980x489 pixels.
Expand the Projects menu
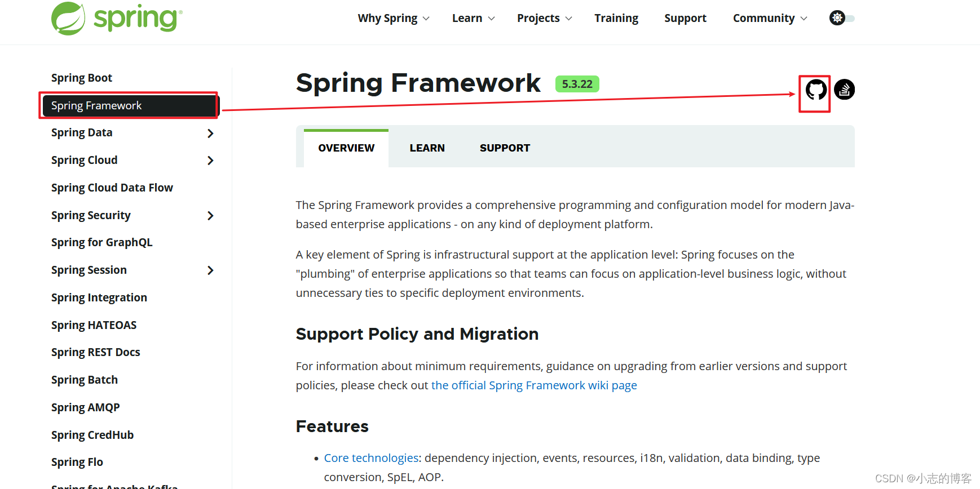tap(545, 18)
